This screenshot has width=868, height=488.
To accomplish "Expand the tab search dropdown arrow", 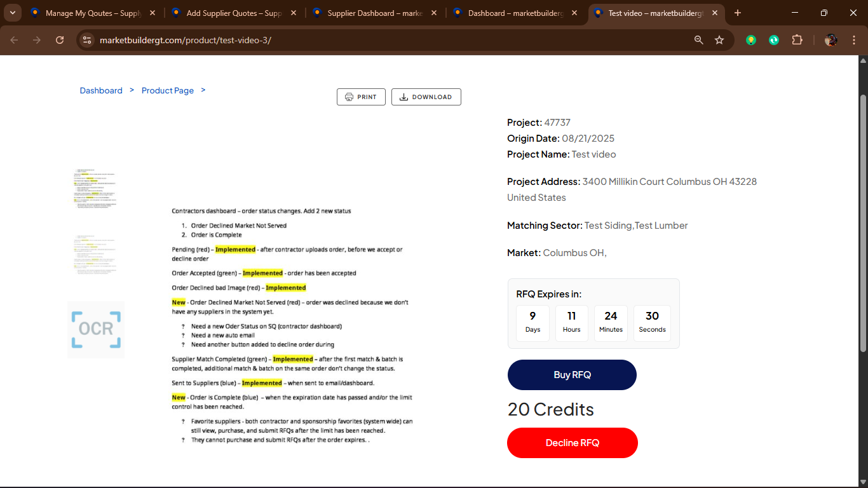I will [x=12, y=13].
